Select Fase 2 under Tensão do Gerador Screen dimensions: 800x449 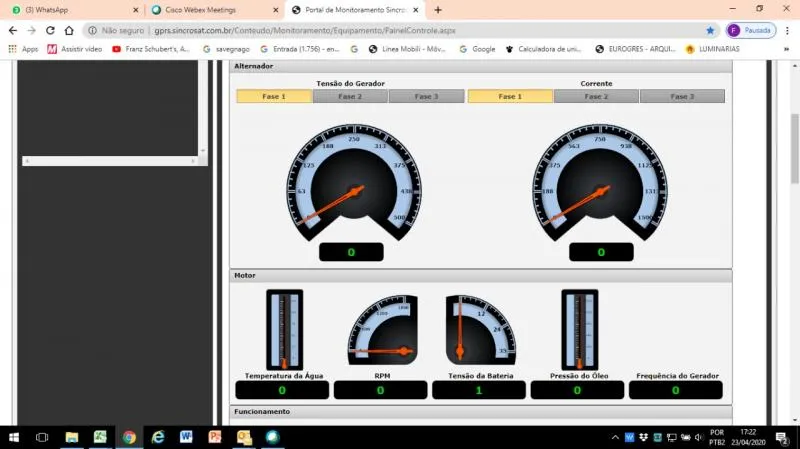point(350,97)
